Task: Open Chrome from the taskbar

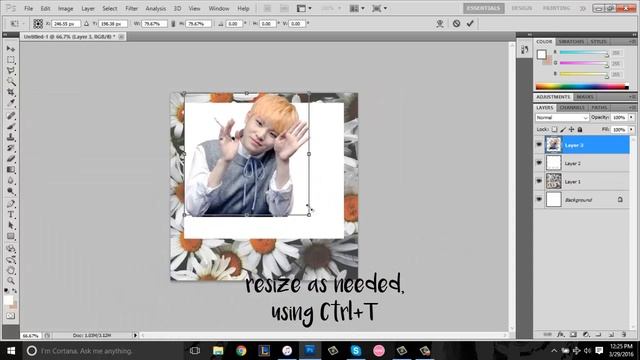Action: [241, 350]
